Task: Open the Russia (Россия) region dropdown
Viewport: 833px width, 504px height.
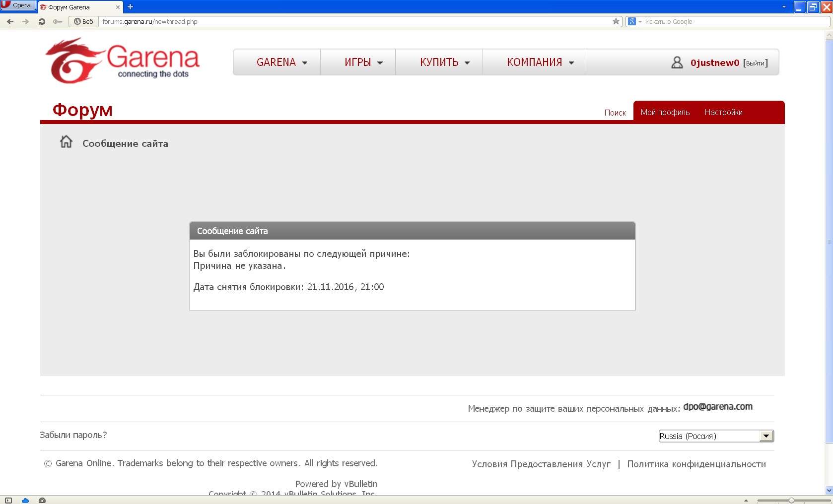Action: pos(716,436)
